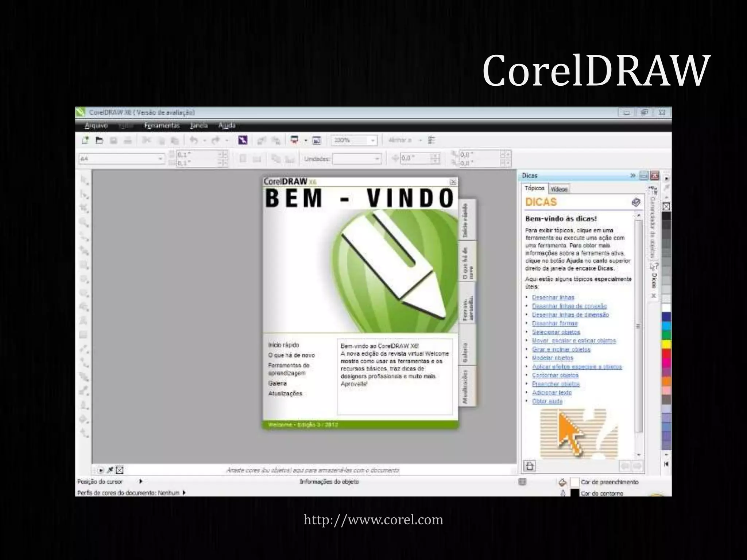Screen dimensions: 747x560
Task: Pick the red swatch in color palette
Action: 666,353
